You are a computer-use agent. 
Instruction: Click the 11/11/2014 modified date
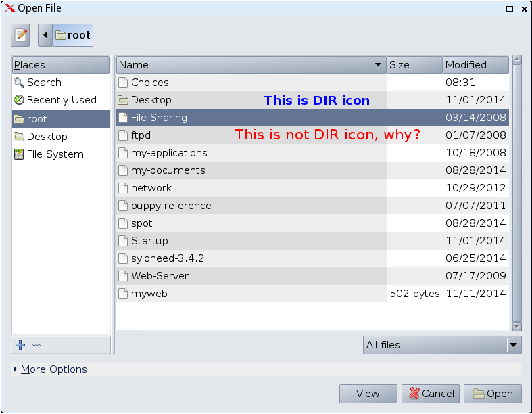coord(476,294)
